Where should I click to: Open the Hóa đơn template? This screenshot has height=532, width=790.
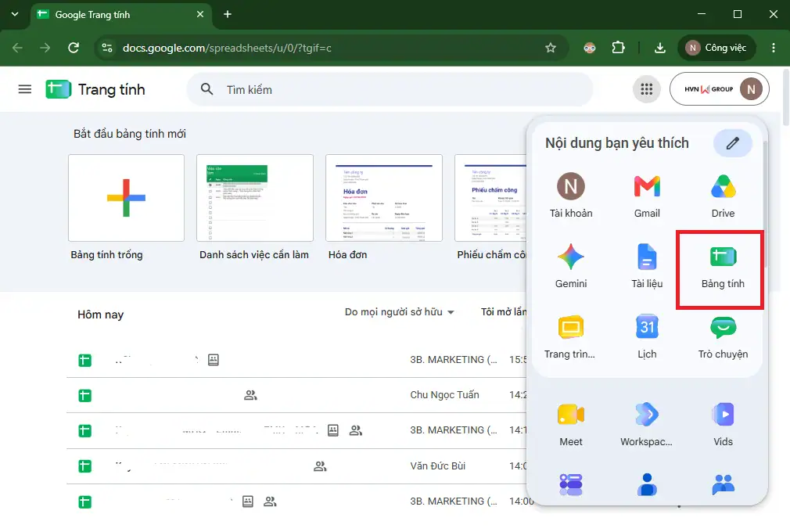click(384, 198)
